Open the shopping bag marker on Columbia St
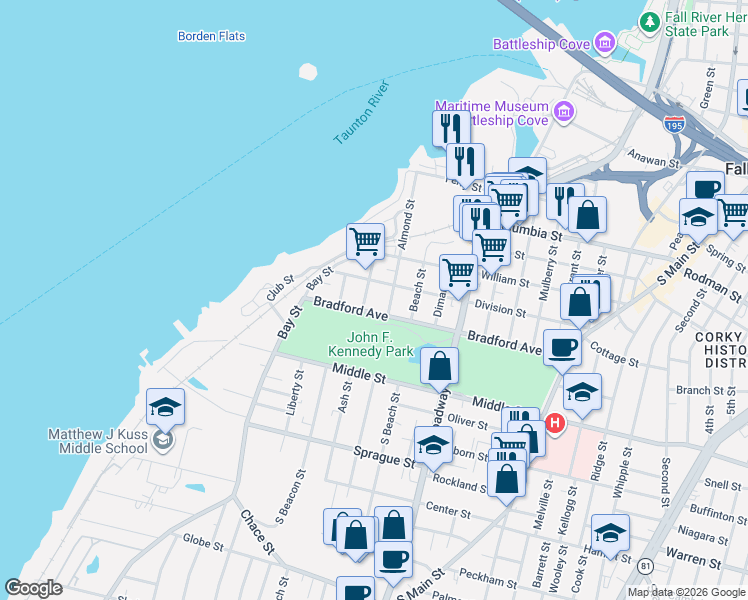Image resolution: width=748 pixels, height=600 pixels. point(588,216)
